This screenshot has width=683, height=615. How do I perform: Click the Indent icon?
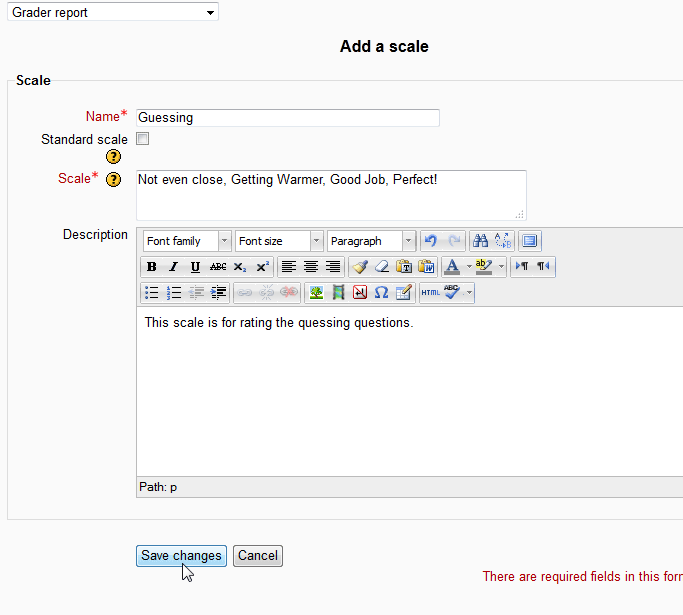(218, 293)
